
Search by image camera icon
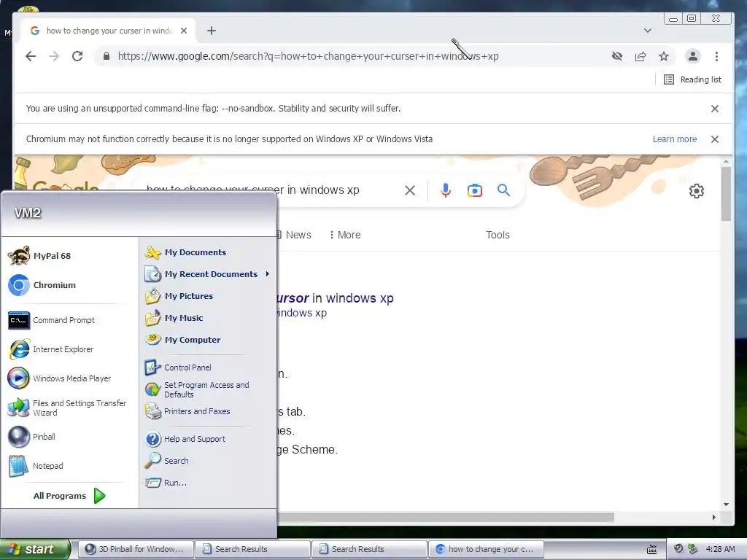click(474, 190)
